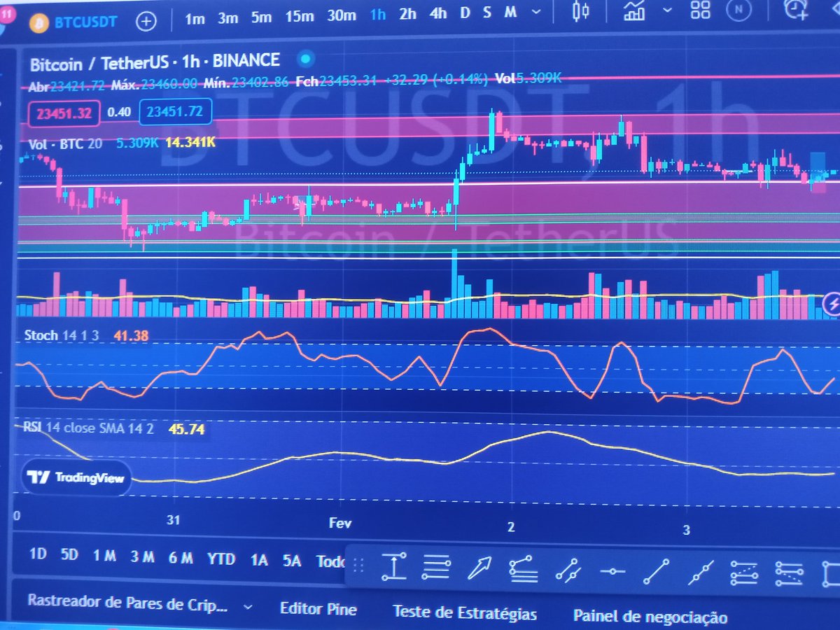Screen dimensions: 840x630
Task: Set the range to 5D
Action: (x=69, y=555)
